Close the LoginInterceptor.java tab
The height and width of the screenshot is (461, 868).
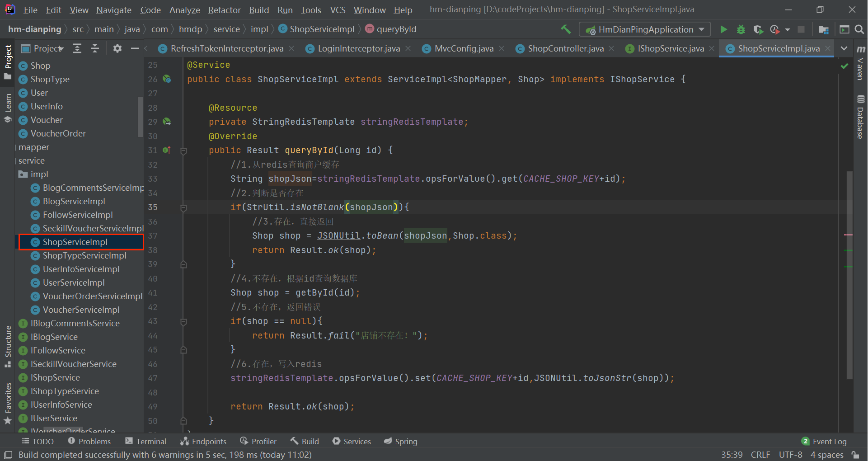408,48
